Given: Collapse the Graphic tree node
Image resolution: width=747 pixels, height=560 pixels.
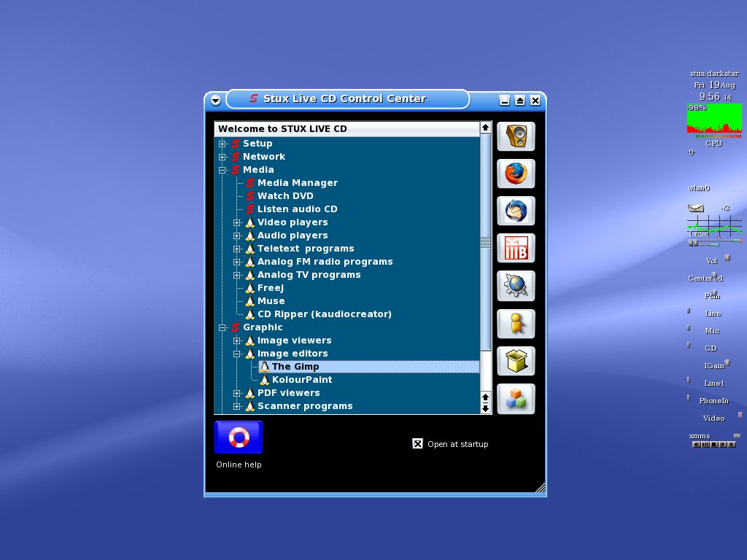Looking at the screenshot, I should 222,327.
